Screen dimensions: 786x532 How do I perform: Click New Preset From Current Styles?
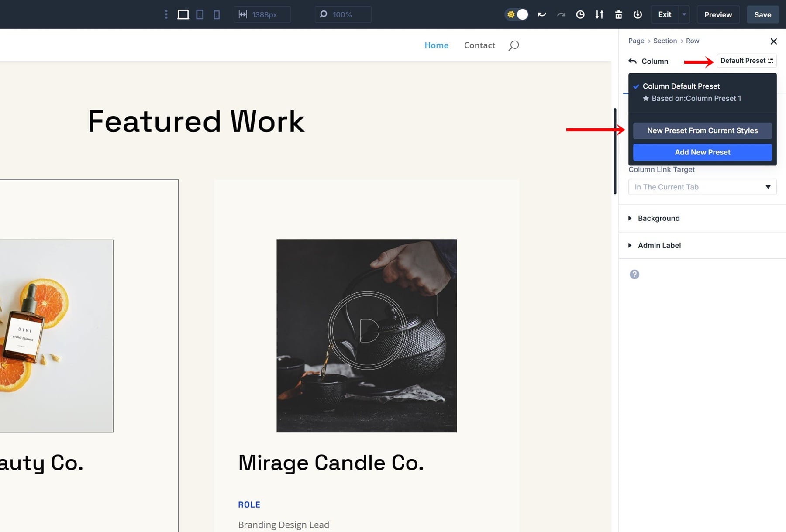702,130
